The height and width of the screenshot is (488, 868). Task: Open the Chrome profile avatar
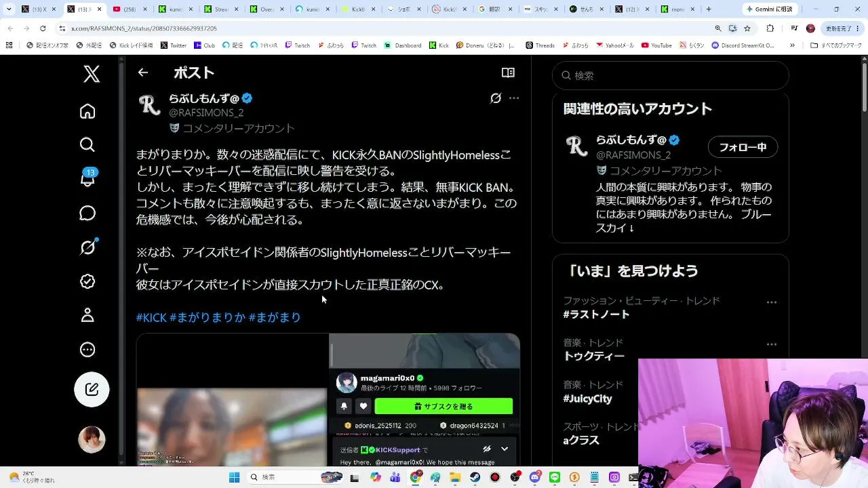coord(810,28)
